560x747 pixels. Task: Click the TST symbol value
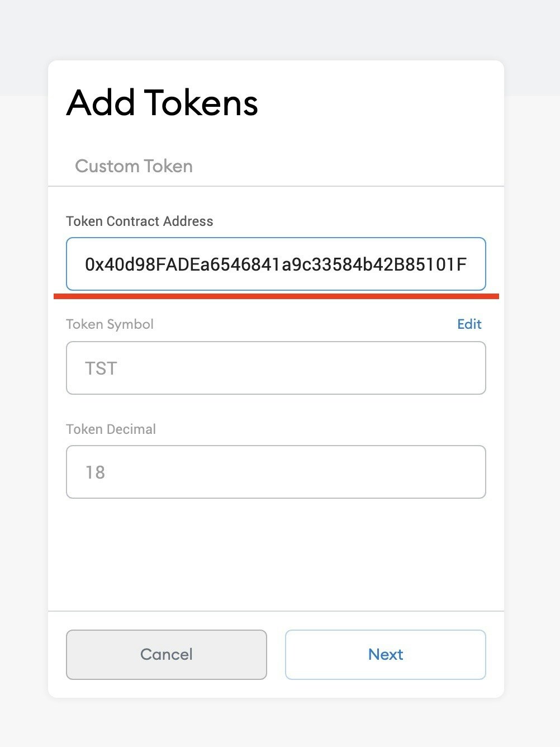(x=101, y=368)
